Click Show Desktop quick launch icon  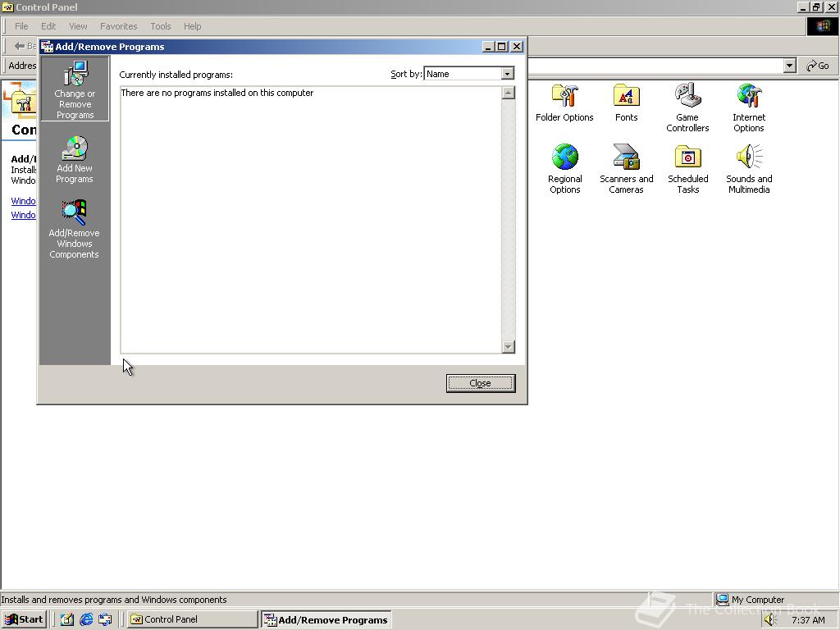pos(67,619)
